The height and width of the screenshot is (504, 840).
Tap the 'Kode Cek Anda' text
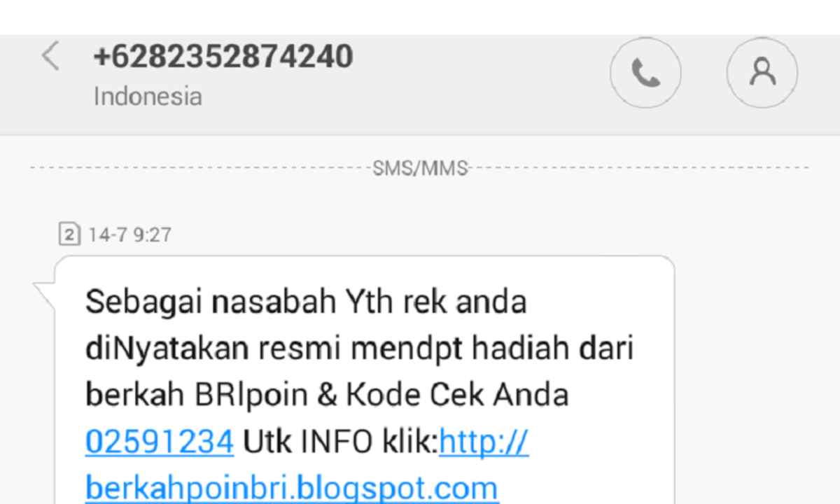coord(456,395)
